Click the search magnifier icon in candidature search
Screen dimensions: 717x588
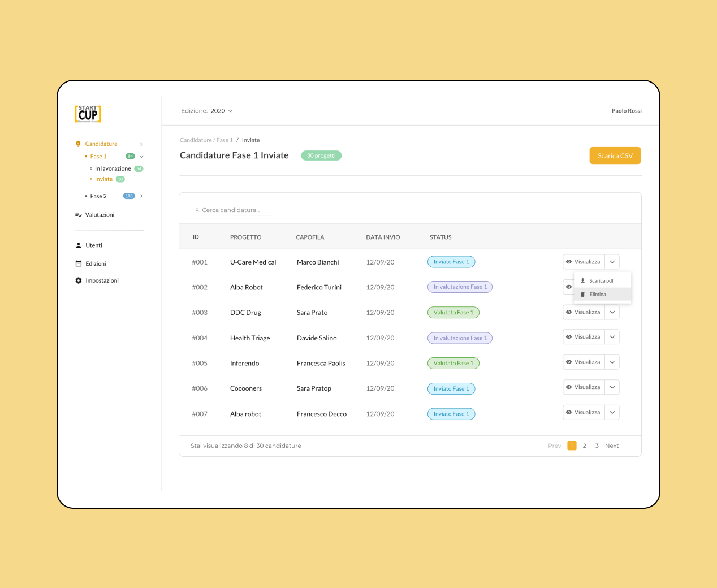point(197,209)
